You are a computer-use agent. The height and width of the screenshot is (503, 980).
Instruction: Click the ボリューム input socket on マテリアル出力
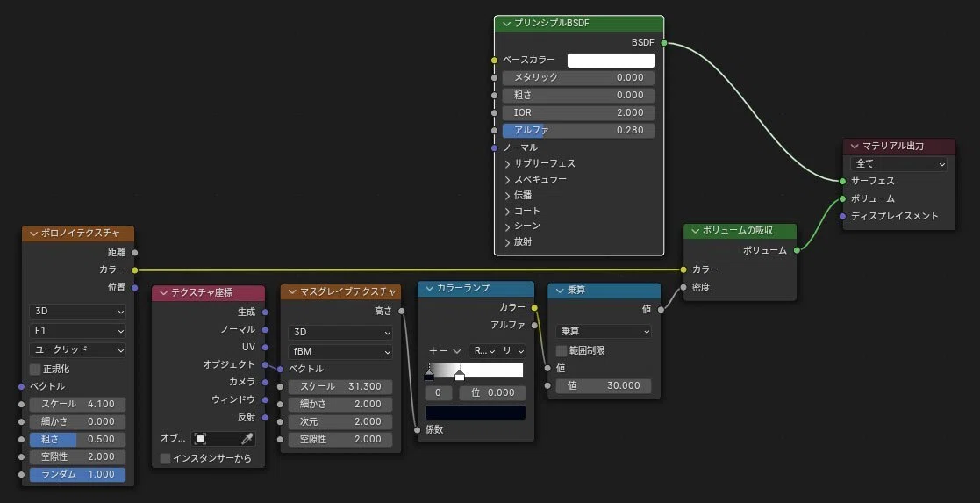point(843,198)
